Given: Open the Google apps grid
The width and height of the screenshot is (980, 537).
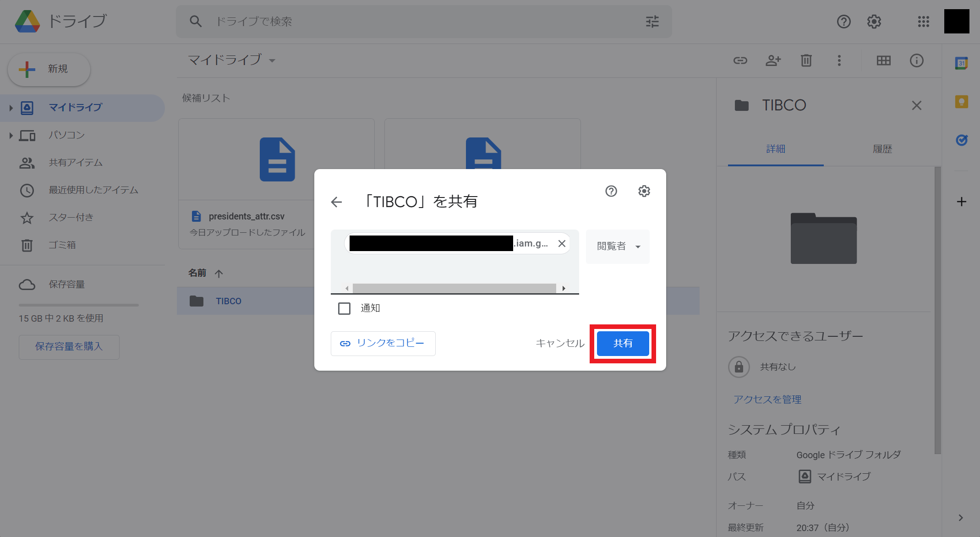Looking at the screenshot, I should click(x=923, y=22).
